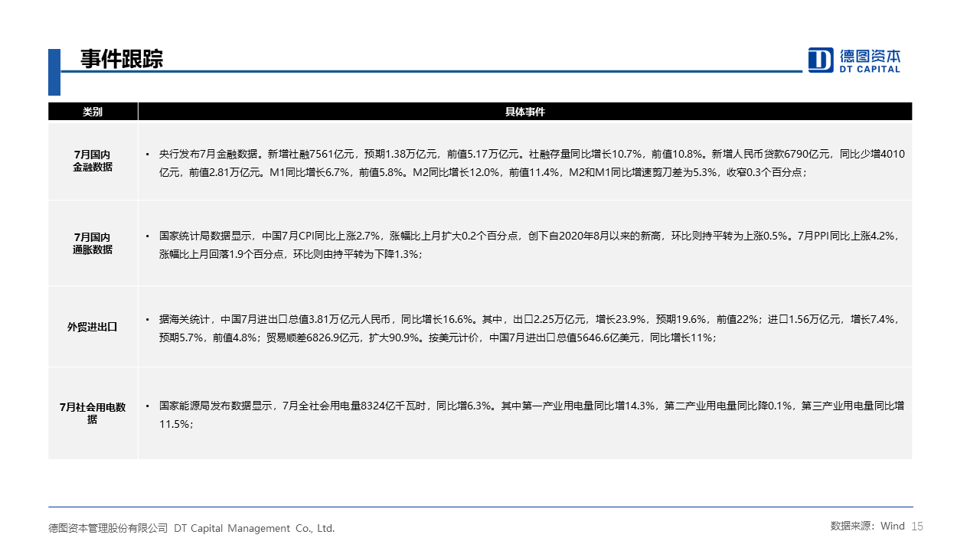The height and width of the screenshot is (551, 980).
Task: Select the 外贸进出口 category cell
Action: [x=93, y=327]
